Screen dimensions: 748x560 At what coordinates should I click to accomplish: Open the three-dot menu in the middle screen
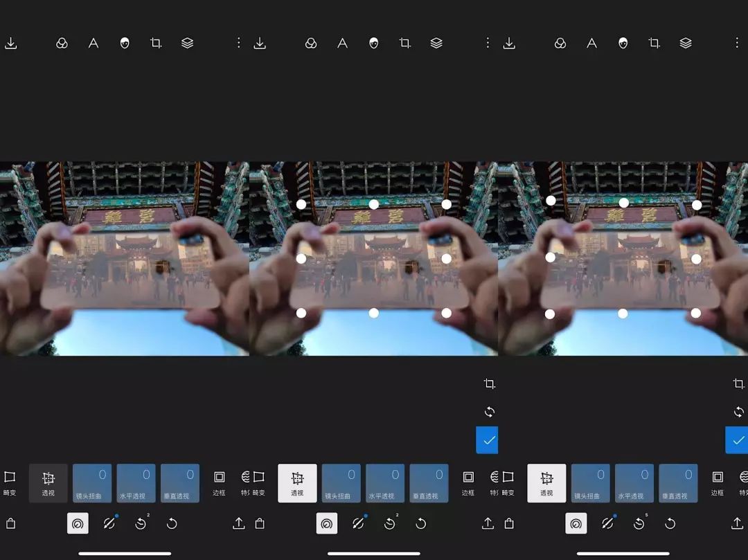coord(488,43)
